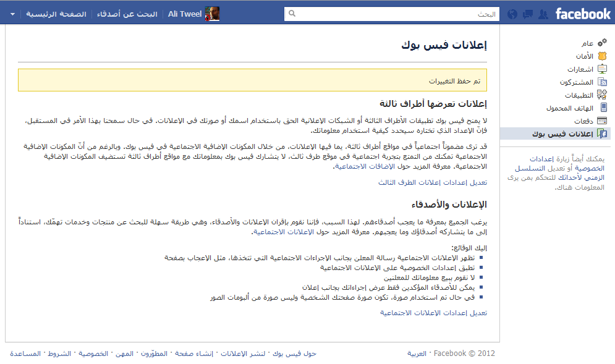This screenshot has width=615, height=364.
Task: Click the magnifying glass search icon
Action: (292, 14)
